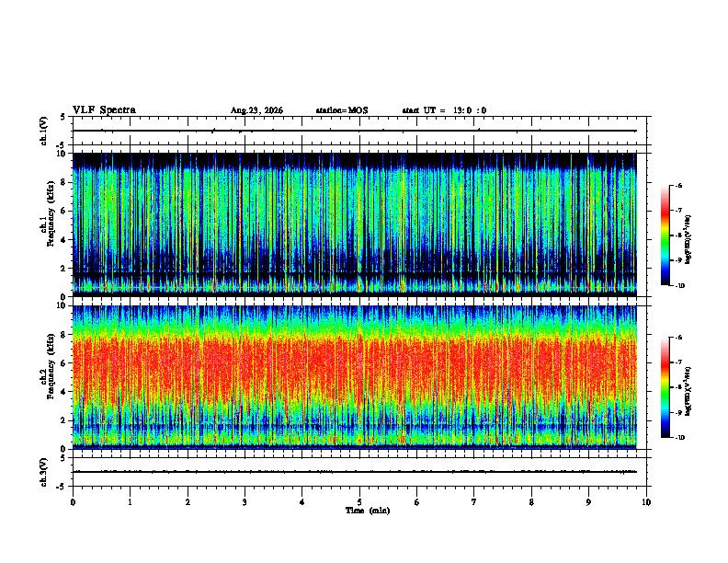This screenshot has height=563, width=728.
Task: Click the ch.2 spectrogram color scale bar
Action: (665, 387)
